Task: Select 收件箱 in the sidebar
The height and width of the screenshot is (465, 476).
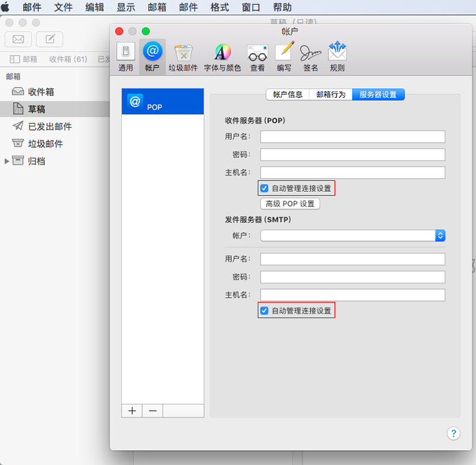Action: tap(54, 92)
